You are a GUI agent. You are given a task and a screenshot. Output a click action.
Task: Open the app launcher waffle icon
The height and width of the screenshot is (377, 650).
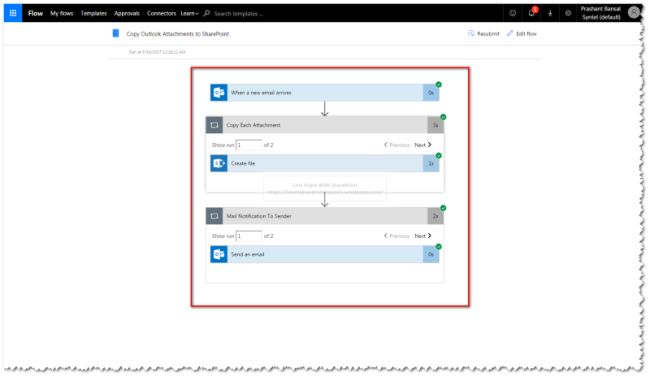point(13,13)
